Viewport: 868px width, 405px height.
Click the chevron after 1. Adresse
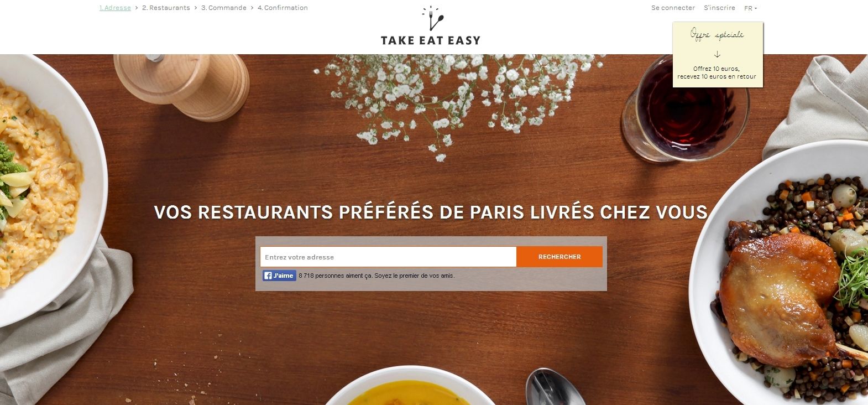tap(137, 8)
